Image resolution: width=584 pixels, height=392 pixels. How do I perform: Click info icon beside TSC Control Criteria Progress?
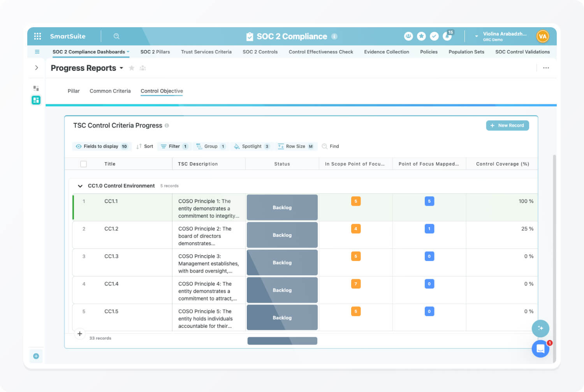[167, 126]
